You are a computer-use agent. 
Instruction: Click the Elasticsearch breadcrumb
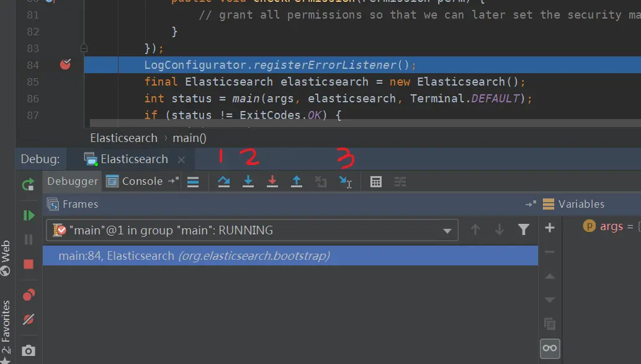pyautogui.click(x=124, y=138)
